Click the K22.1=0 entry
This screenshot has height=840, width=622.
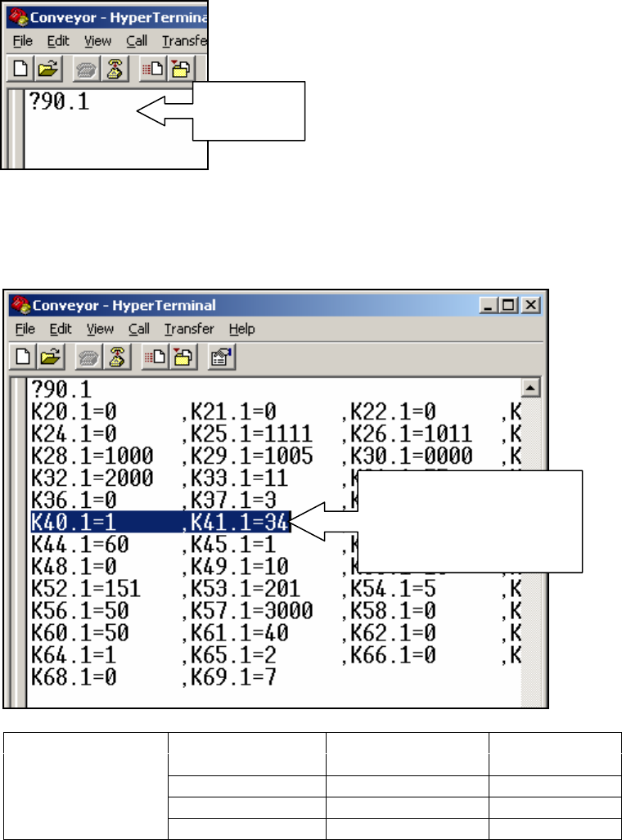point(393,412)
